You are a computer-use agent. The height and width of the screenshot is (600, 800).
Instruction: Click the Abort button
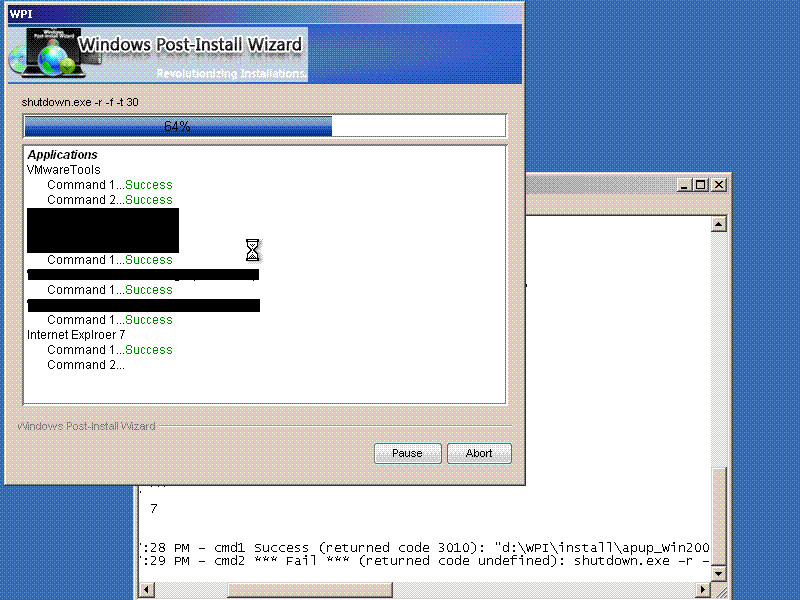tap(479, 453)
